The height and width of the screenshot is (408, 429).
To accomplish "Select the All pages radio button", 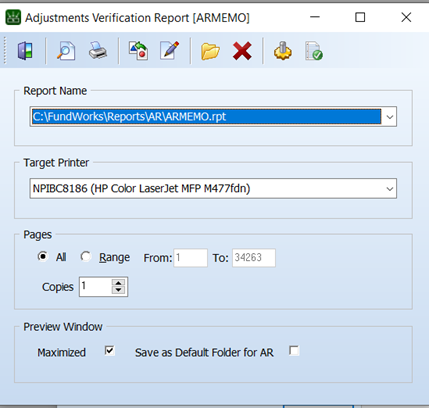I will coord(43,256).
